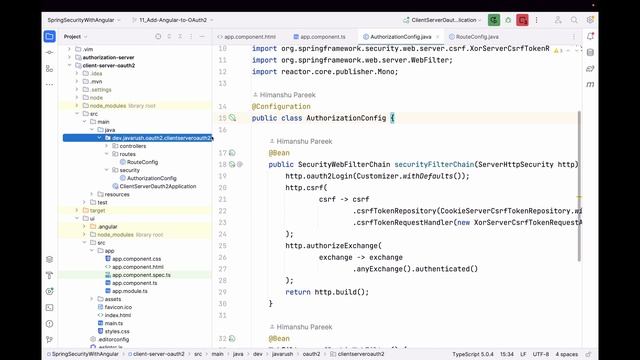
Task: Expand the .angular folder
Action: [84, 227]
